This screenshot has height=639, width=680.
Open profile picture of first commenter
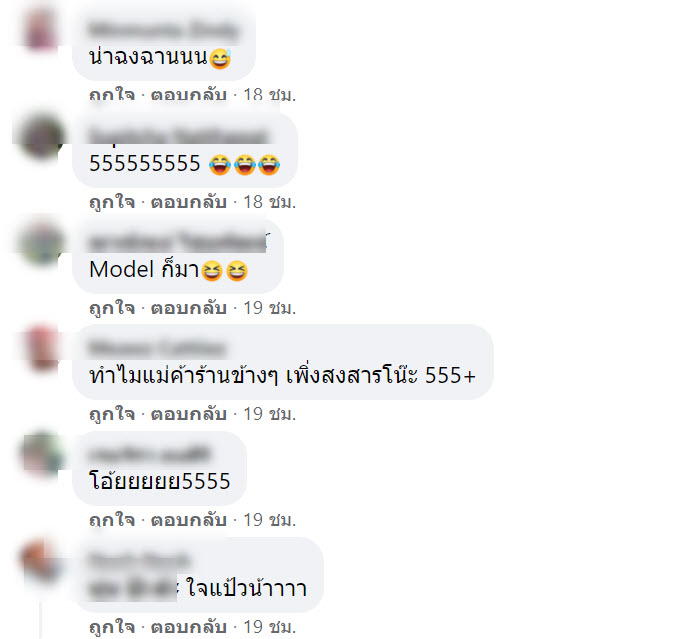pos(42,29)
